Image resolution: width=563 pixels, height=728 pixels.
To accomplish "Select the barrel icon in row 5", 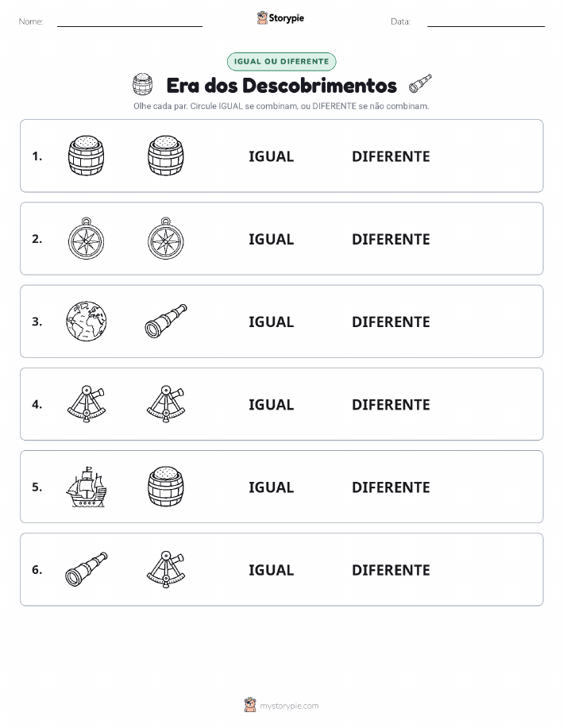I will (x=166, y=487).
